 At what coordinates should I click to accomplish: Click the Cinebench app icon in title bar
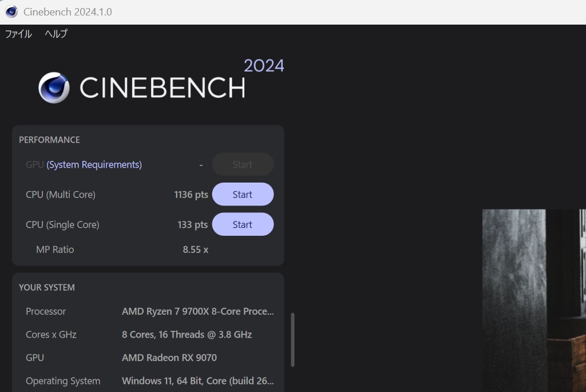click(11, 11)
